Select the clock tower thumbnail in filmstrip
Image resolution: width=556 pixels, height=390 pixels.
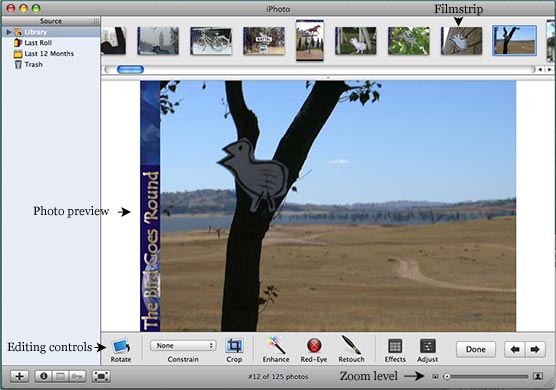click(158, 41)
